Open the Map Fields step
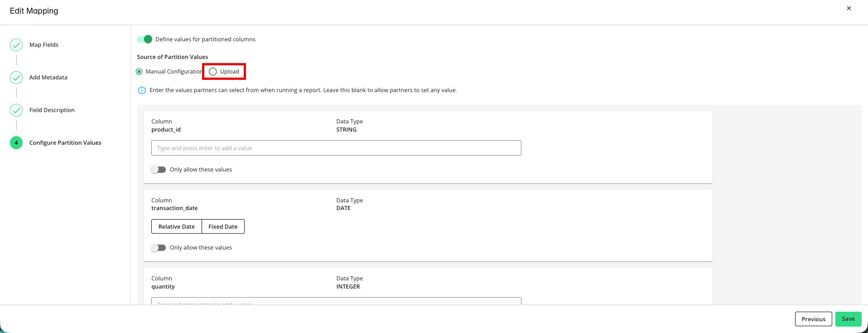The image size is (868, 333). [44, 45]
